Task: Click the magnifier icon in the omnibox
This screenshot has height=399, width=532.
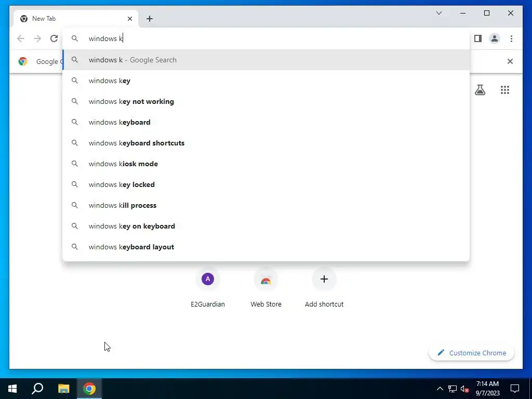Action: 75,38
